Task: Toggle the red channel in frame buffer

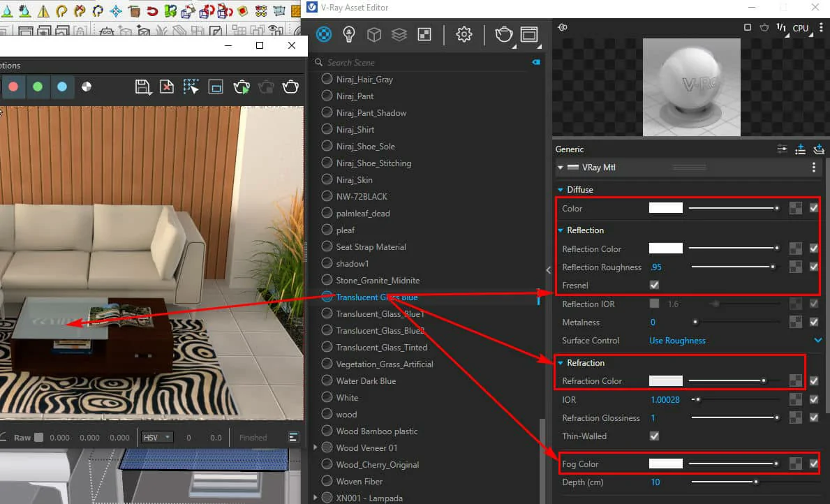Action: [x=14, y=87]
